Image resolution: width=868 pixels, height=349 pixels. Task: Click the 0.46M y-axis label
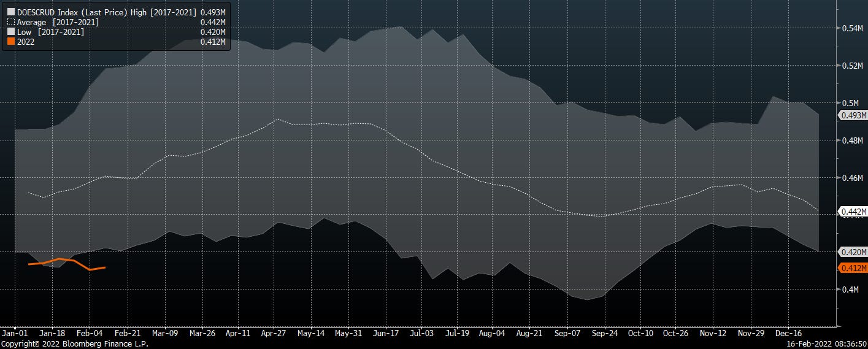851,178
